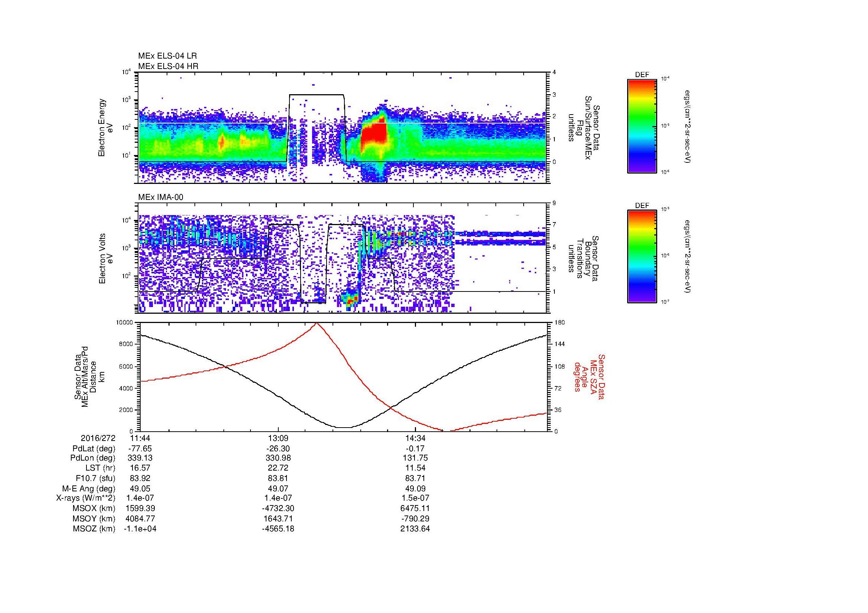Select the 'MEx ELS-04 HR' panel title

pyautogui.click(x=168, y=66)
